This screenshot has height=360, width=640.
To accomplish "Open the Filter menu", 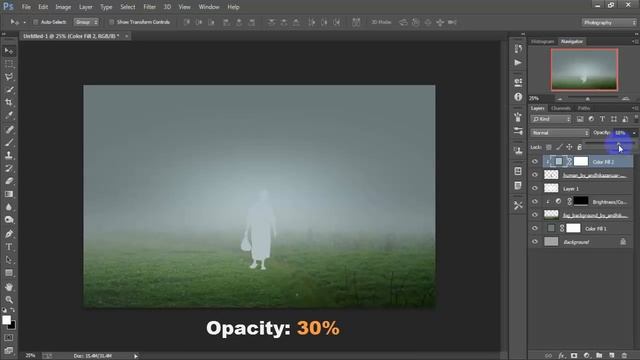I will (x=149, y=7).
